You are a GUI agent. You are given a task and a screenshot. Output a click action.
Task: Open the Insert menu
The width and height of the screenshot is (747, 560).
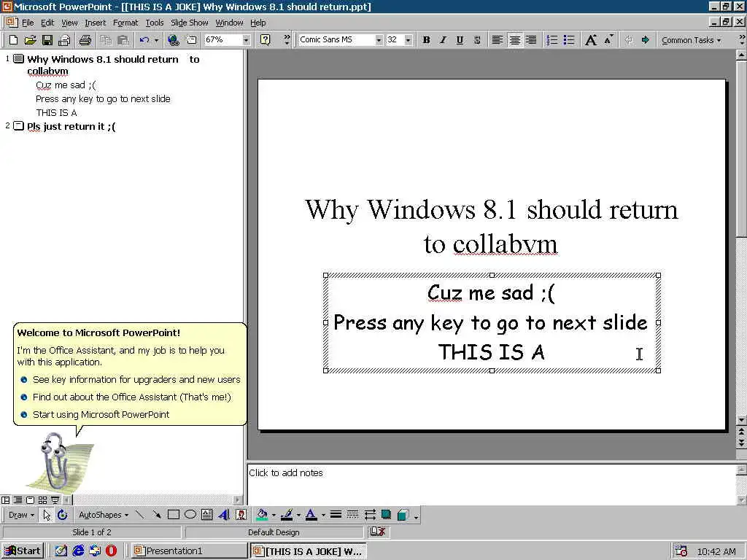[x=96, y=23]
